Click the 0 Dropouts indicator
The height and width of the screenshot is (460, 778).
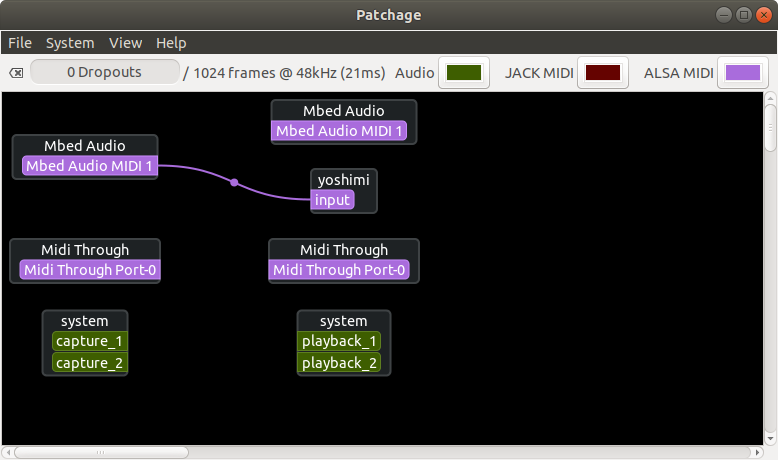coord(104,72)
